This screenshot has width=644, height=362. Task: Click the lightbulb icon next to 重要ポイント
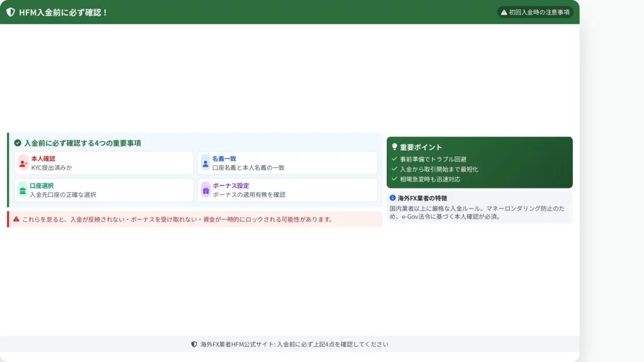click(394, 147)
